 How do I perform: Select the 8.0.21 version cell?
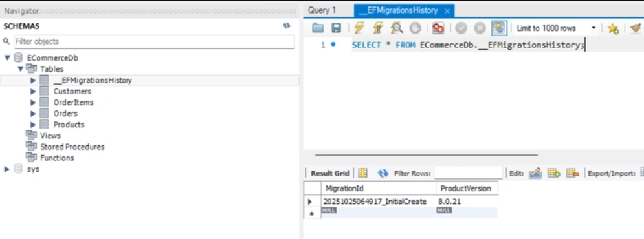(x=467, y=202)
